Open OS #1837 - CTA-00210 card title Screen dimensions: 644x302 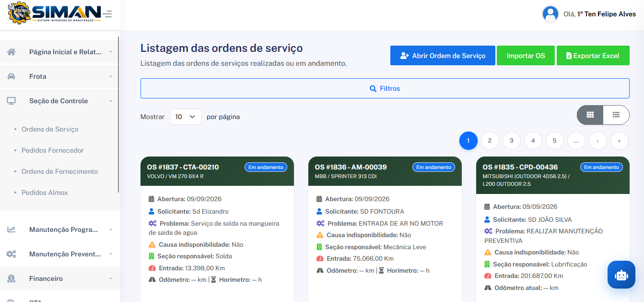(x=183, y=167)
